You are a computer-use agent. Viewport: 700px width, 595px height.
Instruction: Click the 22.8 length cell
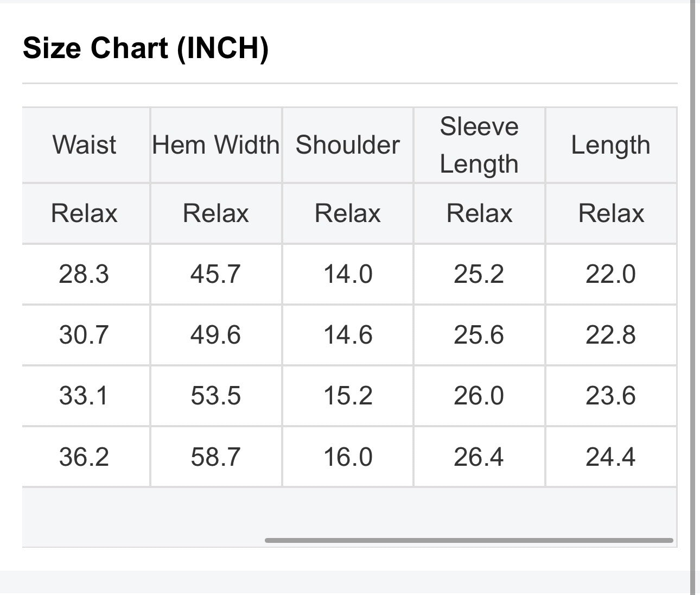point(610,334)
